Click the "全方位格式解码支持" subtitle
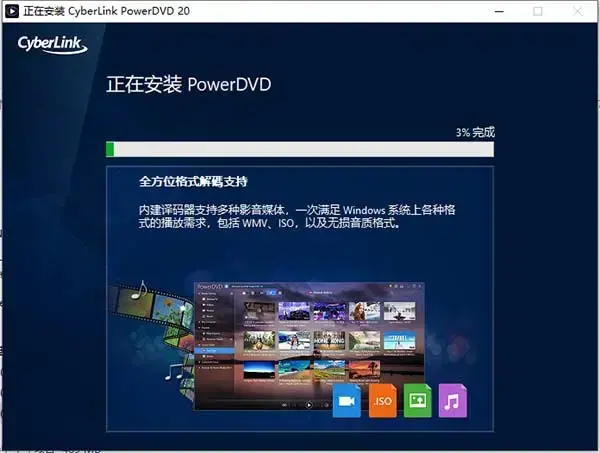 [193, 181]
